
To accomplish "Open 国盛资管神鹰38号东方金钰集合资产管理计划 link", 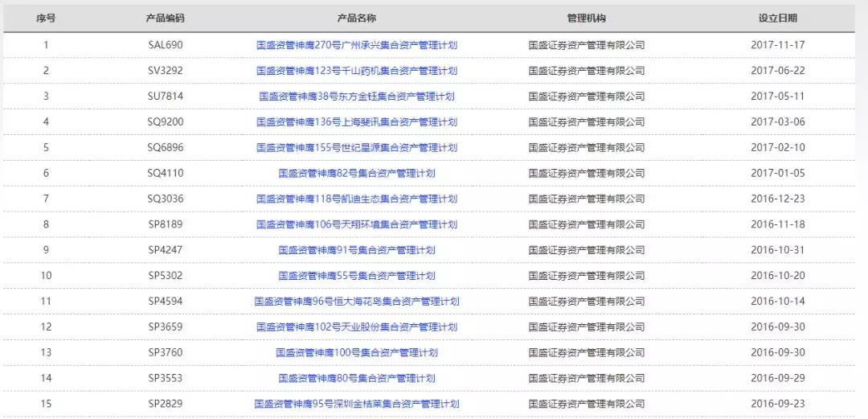I will point(357,96).
